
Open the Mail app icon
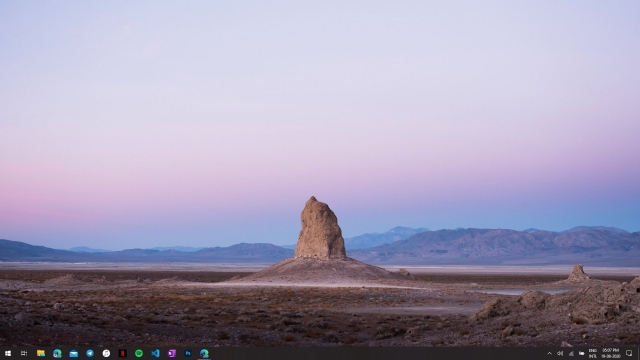[73, 353]
